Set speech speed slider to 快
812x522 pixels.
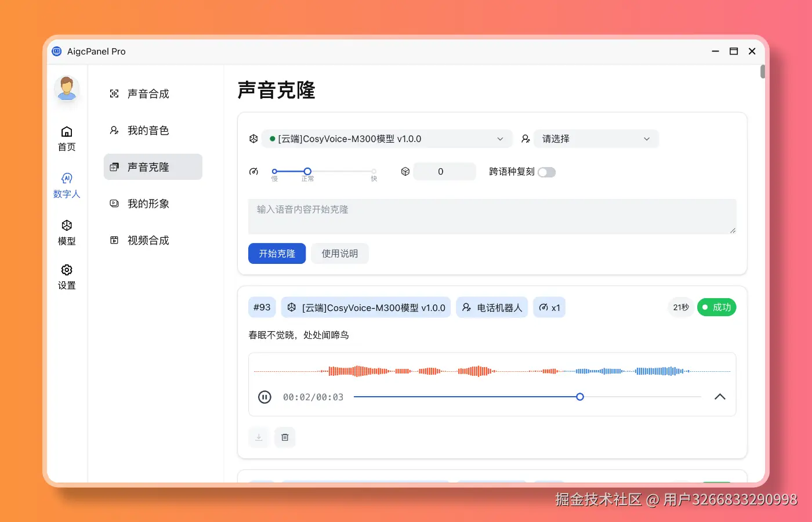[374, 171]
